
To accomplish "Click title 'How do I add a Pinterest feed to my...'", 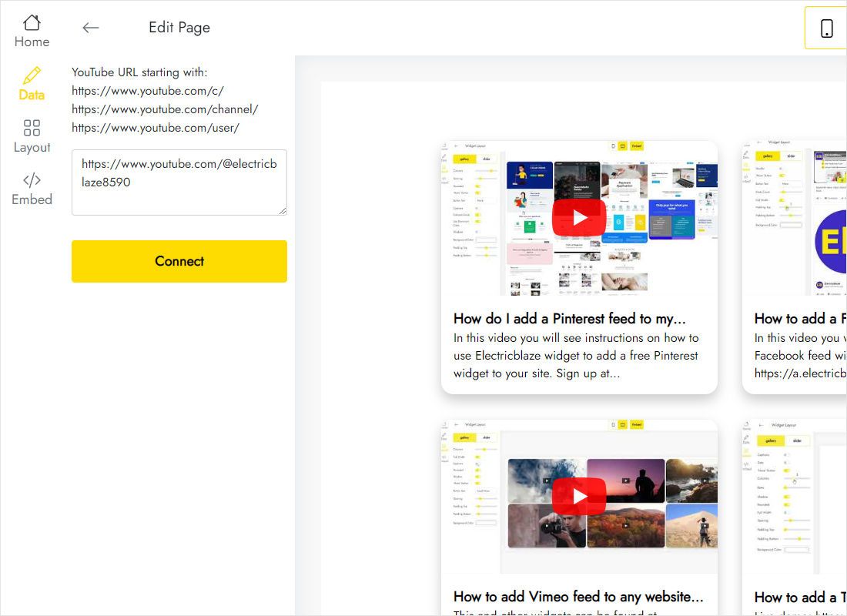I will tap(569, 319).
